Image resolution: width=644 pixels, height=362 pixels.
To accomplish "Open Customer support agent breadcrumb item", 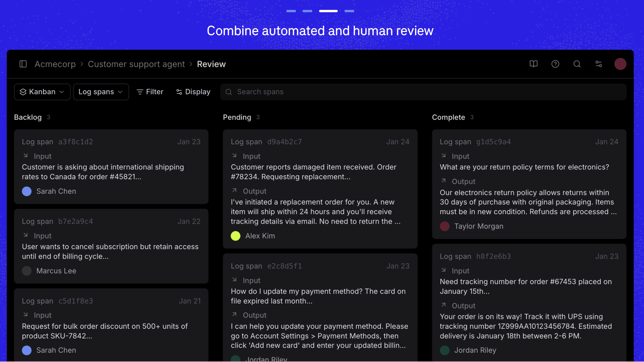I will click(x=137, y=64).
